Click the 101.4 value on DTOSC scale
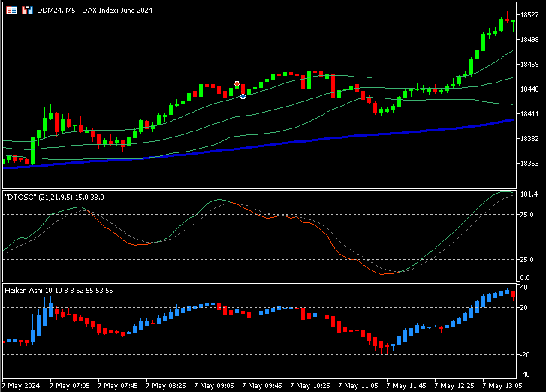The width and height of the screenshot is (546, 392). click(529, 194)
